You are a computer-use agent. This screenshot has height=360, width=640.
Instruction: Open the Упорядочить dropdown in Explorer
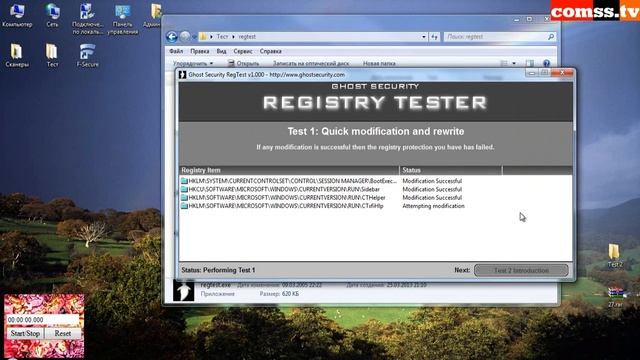point(193,64)
